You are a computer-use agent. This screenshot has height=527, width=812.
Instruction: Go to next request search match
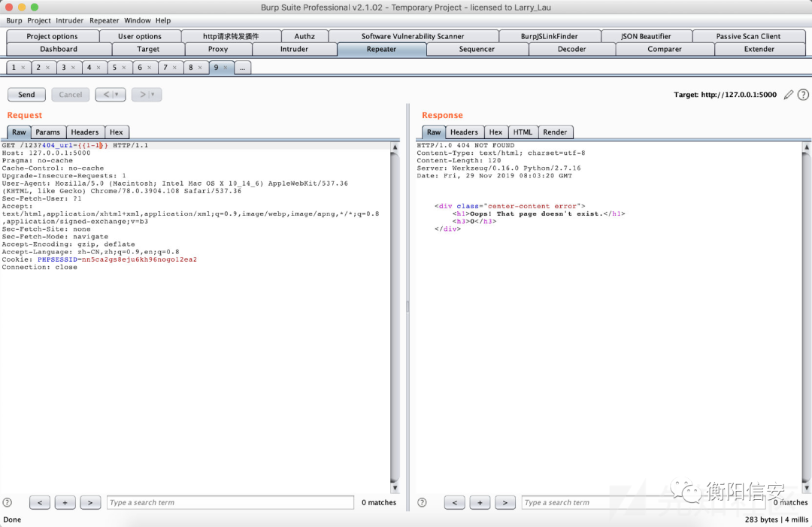click(90, 502)
